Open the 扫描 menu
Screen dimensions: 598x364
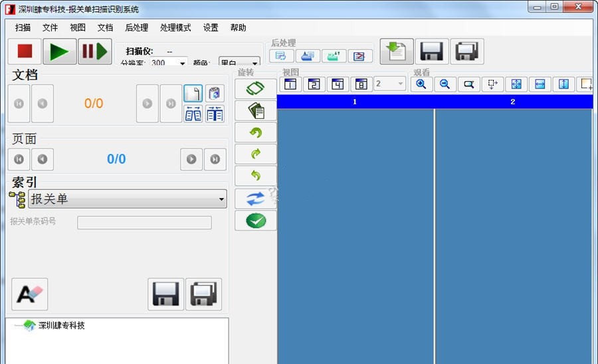coord(23,27)
